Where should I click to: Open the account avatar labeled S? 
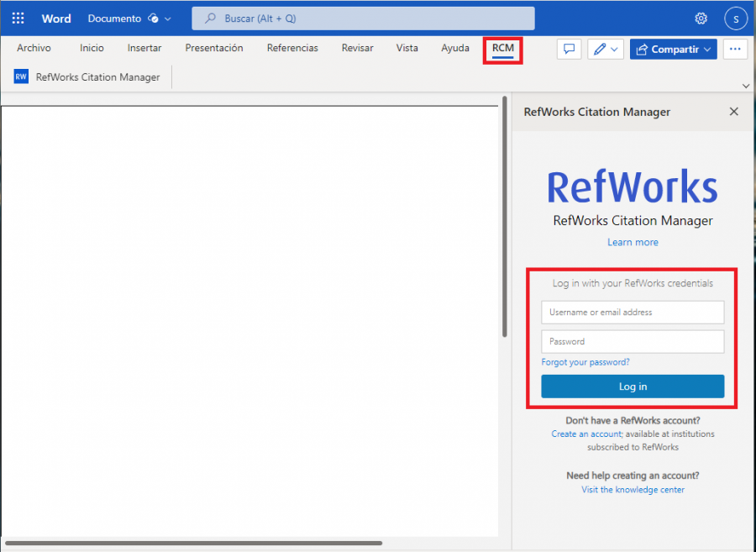coord(736,18)
